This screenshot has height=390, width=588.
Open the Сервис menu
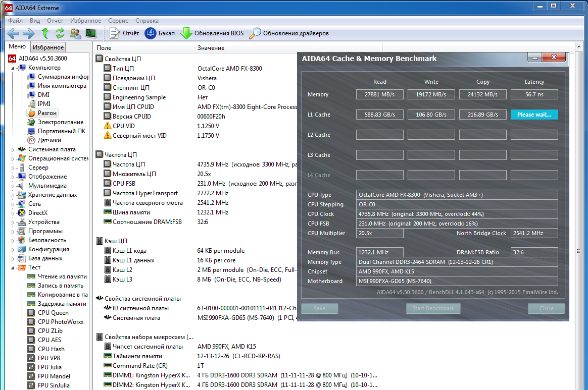(x=118, y=21)
